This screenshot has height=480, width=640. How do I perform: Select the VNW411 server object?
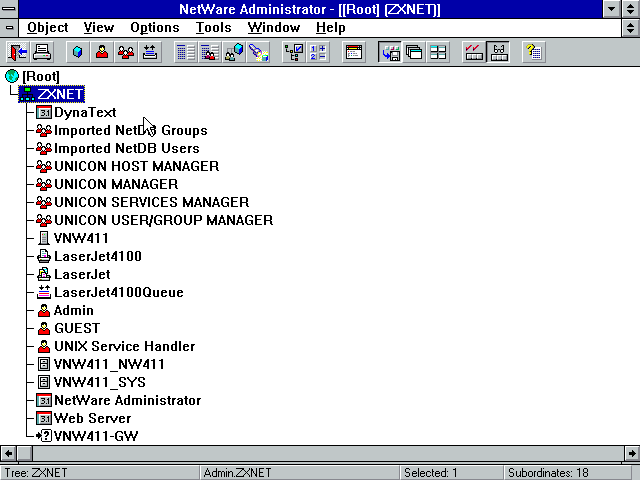click(x=72, y=238)
